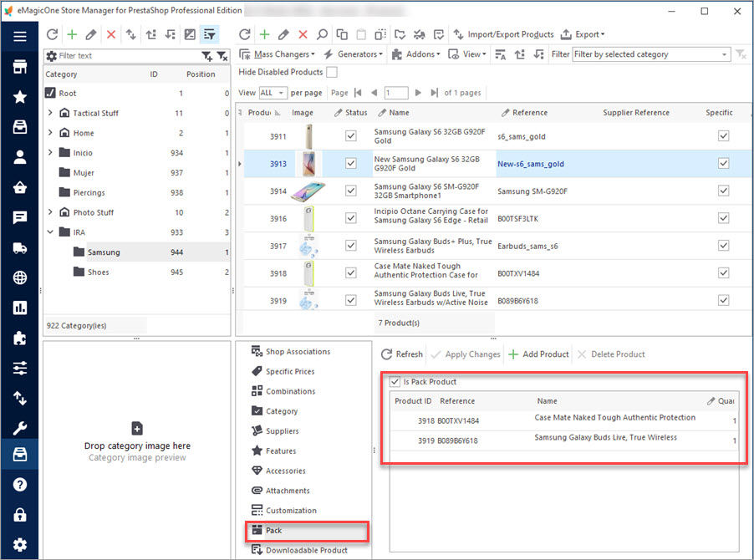Open the wrench tools icon in sidebar
The image size is (754, 560).
(x=20, y=427)
